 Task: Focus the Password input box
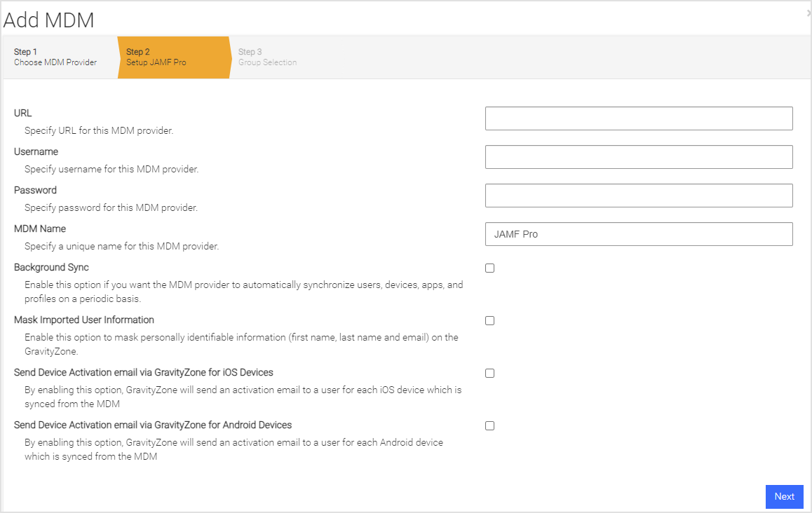point(638,195)
